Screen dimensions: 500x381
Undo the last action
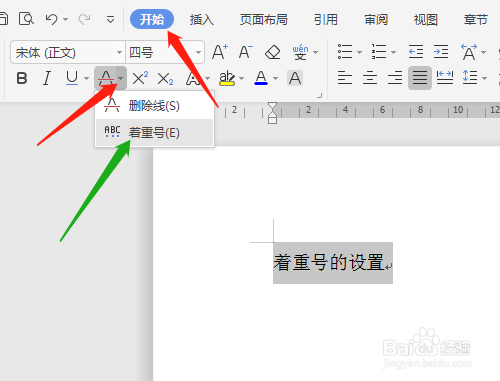click(51, 19)
